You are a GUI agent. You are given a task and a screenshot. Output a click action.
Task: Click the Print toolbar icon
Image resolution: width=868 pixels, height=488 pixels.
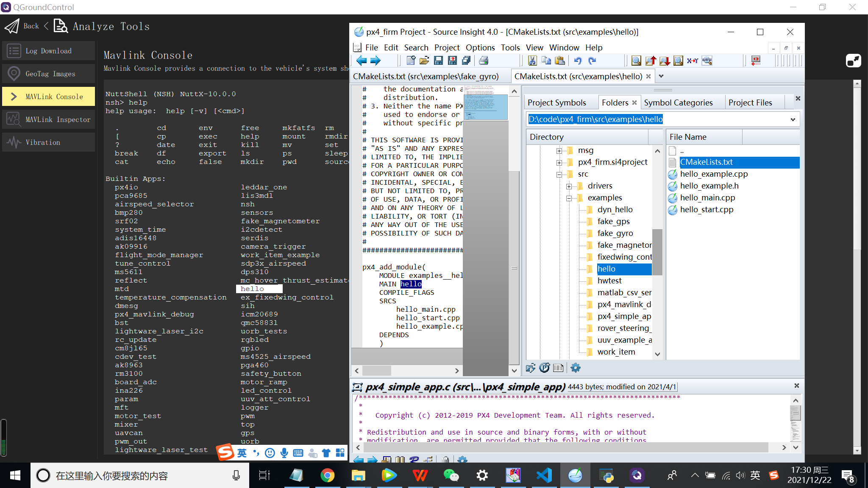484,61
